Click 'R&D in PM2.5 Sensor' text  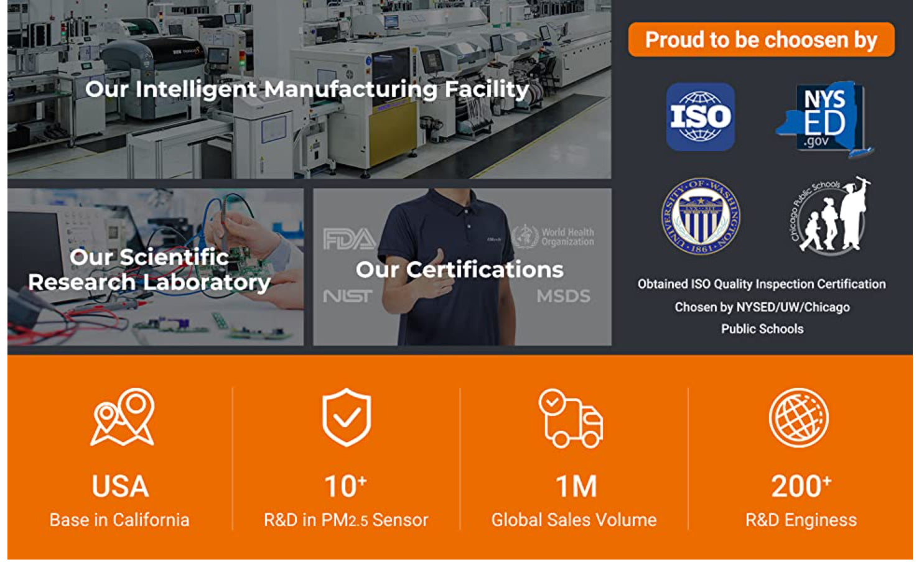[346, 520]
